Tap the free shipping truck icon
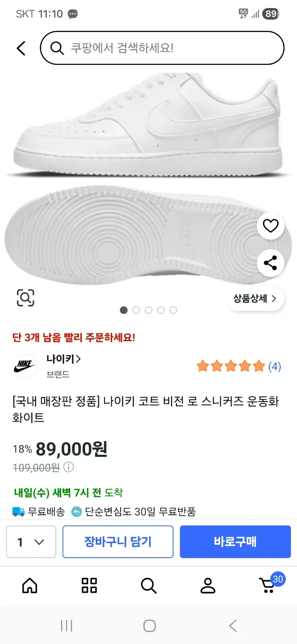Viewport: 297px width, 644px height. (18, 513)
